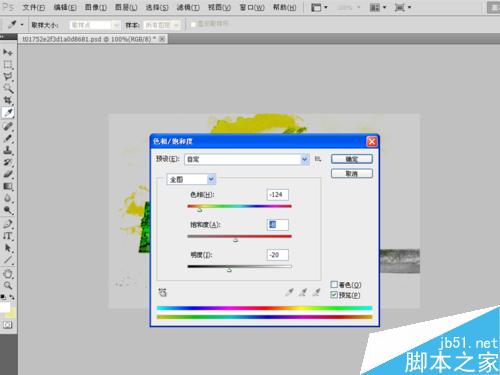
Task: Uncheck the 预览 preview checkbox
Action: pos(334,295)
